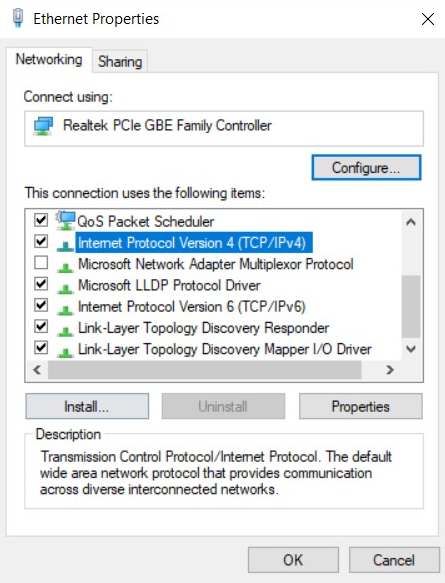445x583 pixels.
Task: Click the IPv6 protocol network icon
Action: click(65, 309)
